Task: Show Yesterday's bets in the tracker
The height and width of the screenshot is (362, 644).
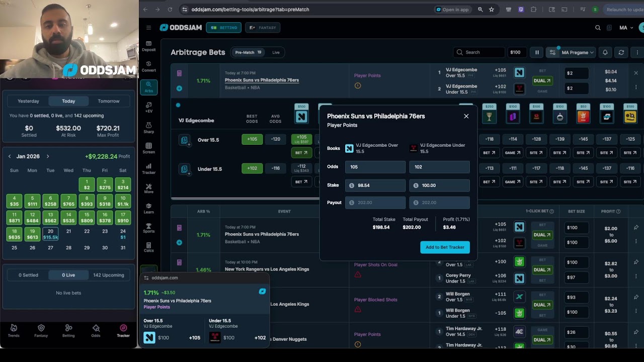Action: coord(28,101)
